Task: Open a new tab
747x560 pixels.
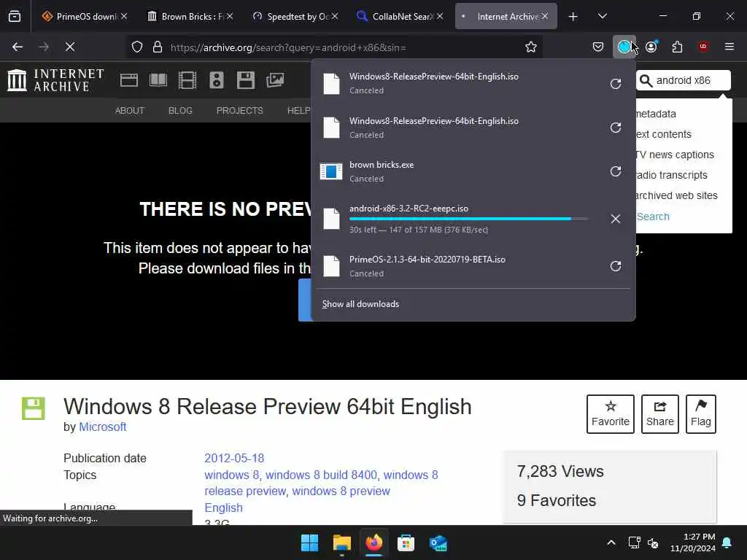Action: [573, 17]
